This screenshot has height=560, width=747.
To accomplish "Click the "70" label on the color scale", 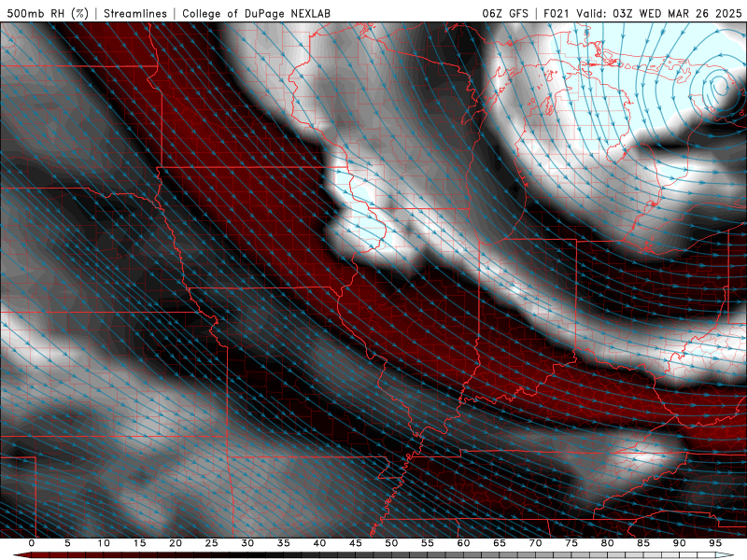I will (535, 543).
